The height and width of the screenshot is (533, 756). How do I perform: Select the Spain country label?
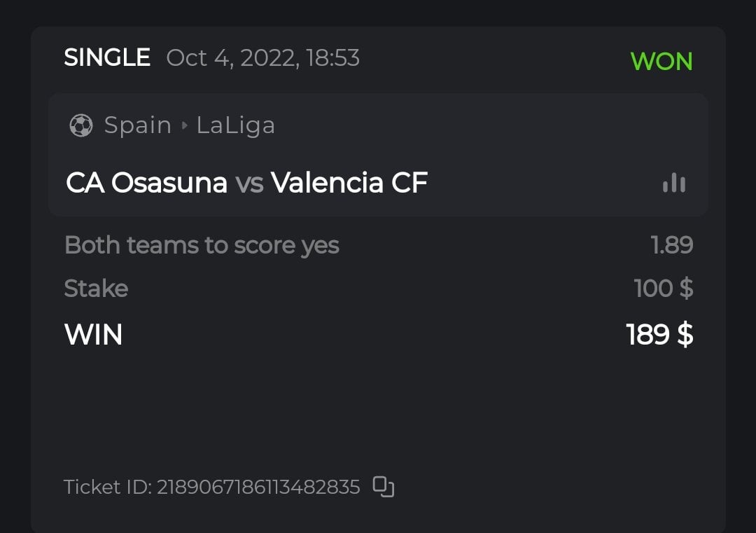click(138, 125)
